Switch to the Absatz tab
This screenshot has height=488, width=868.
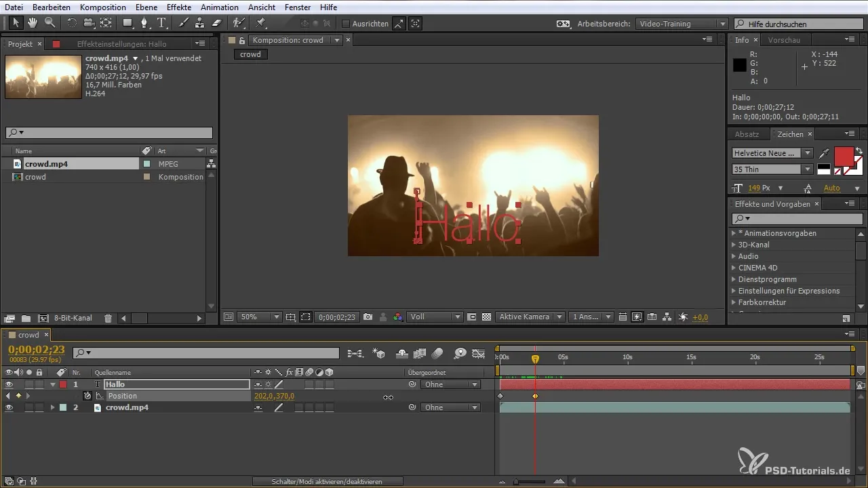click(747, 134)
